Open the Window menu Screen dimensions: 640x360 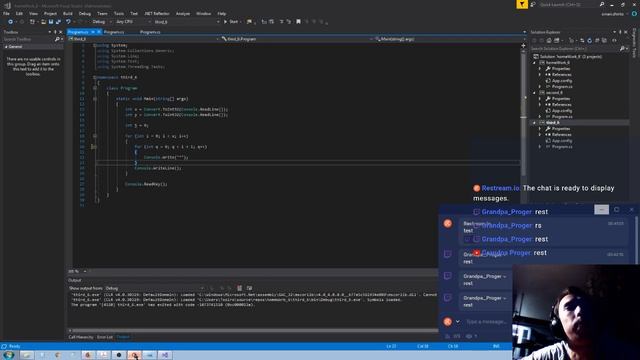coord(203,13)
